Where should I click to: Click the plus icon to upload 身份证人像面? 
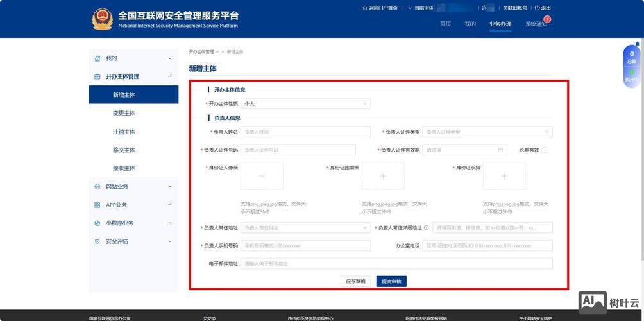click(262, 176)
